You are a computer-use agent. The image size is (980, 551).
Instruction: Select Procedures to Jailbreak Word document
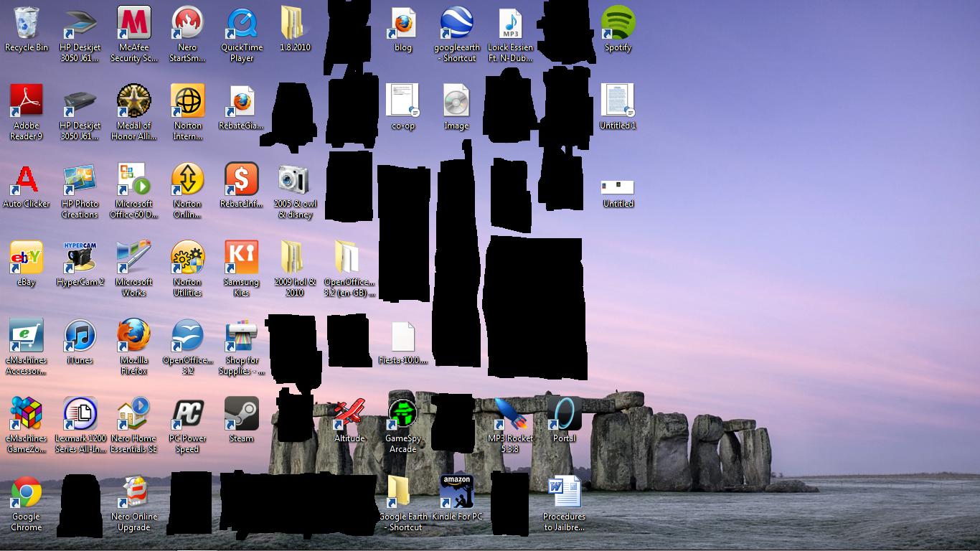(565, 492)
